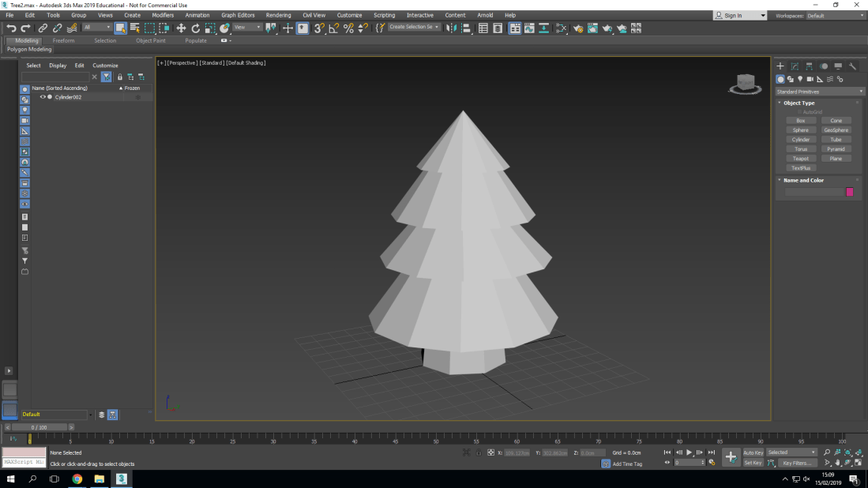The image size is (868, 488).
Task: Open the Workspaces Default dropdown
Action: tap(835, 15)
